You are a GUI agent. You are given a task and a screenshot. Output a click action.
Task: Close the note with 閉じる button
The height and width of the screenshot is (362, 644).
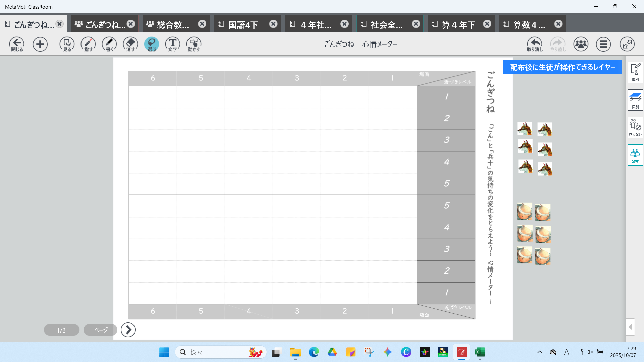click(17, 44)
